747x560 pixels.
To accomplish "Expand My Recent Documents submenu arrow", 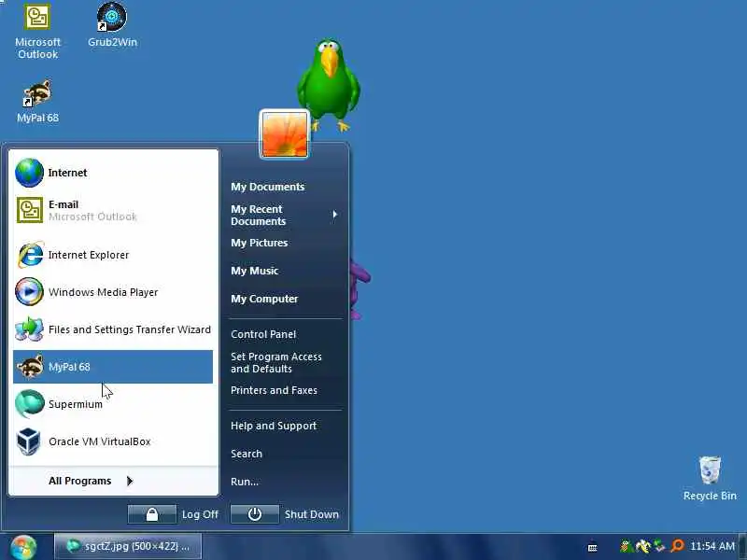I will [335, 215].
